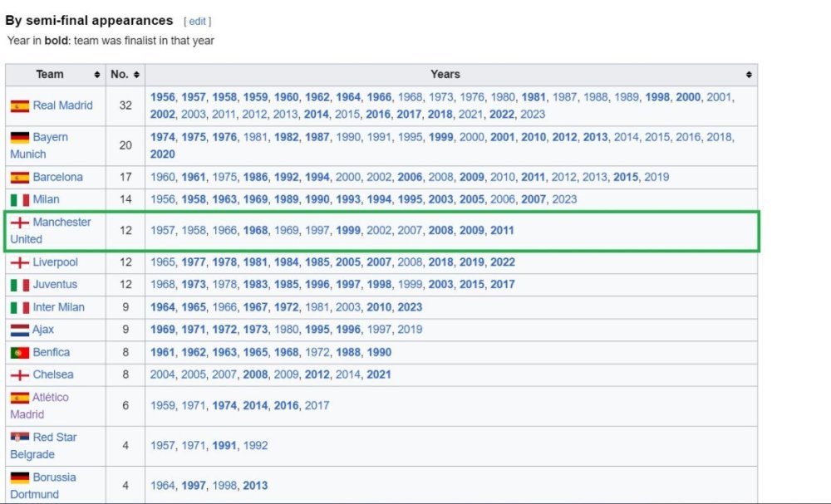Open the Juventus team link
Viewport: 831px width, 504px height.
(55, 285)
